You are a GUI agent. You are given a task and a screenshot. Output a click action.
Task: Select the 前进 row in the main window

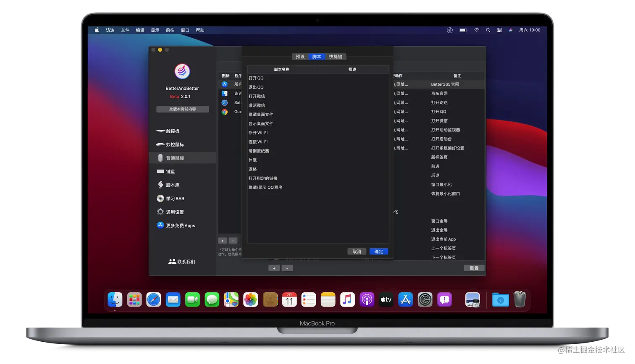coord(439,167)
